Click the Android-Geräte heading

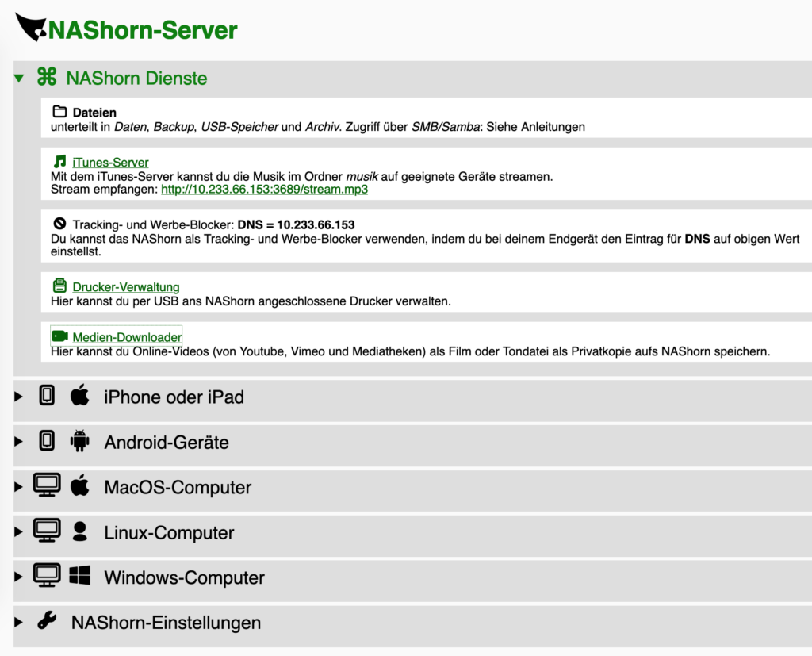167,443
